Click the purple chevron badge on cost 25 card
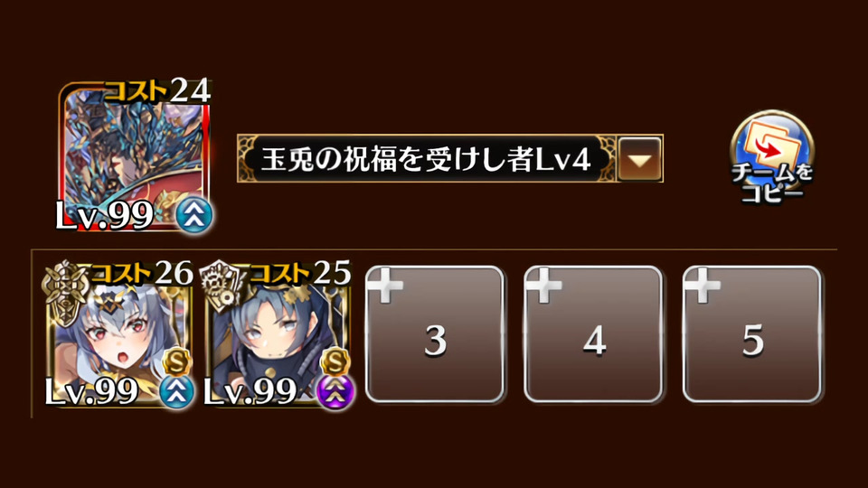Viewport: 868px width, 488px height. click(335, 391)
